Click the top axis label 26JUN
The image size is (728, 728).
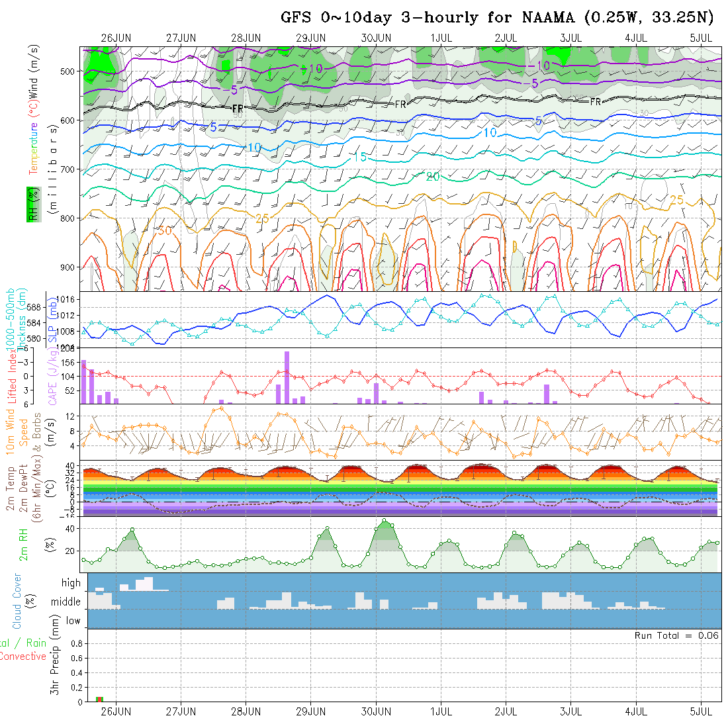point(116,38)
